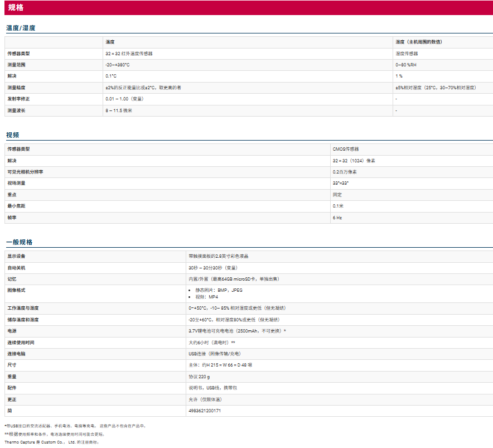Click the '一般规格' section heading
This screenshot has width=493, height=448.
20,242
